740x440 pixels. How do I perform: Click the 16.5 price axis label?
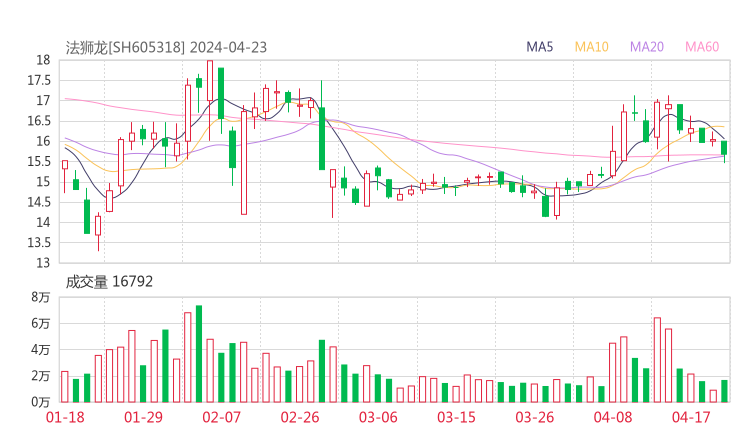click(x=39, y=121)
